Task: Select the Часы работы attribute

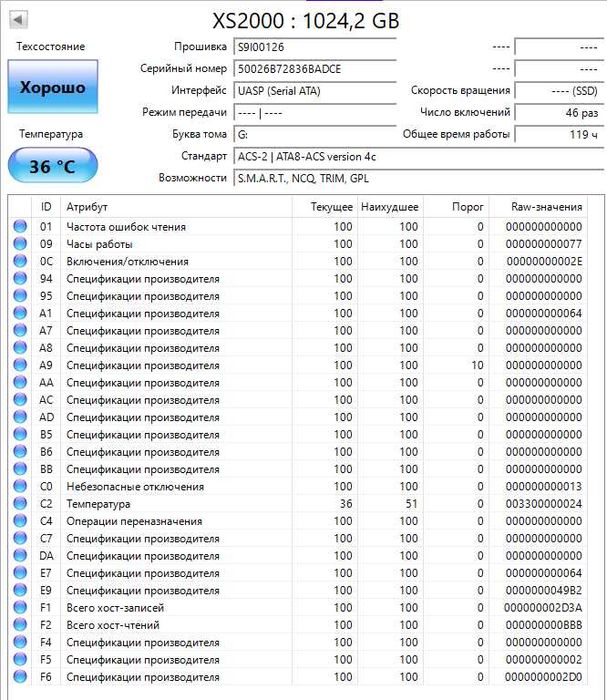Action: click(x=99, y=244)
